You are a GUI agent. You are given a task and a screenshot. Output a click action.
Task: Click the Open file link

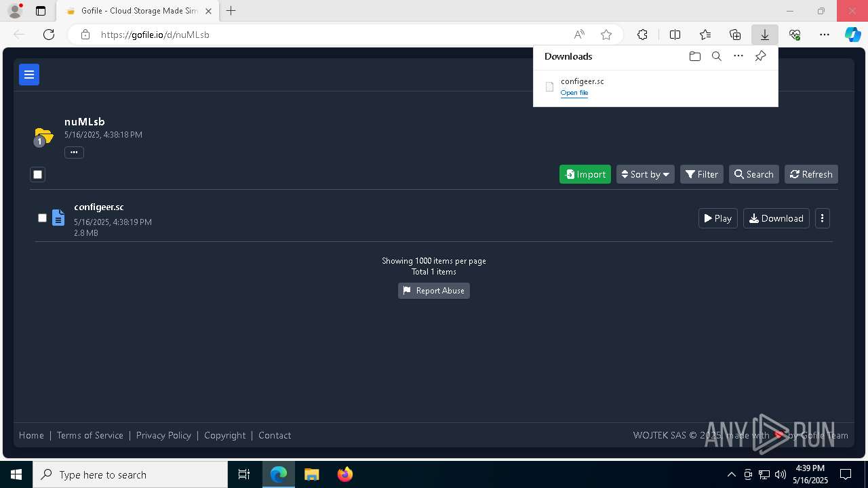tap(574, 93)
